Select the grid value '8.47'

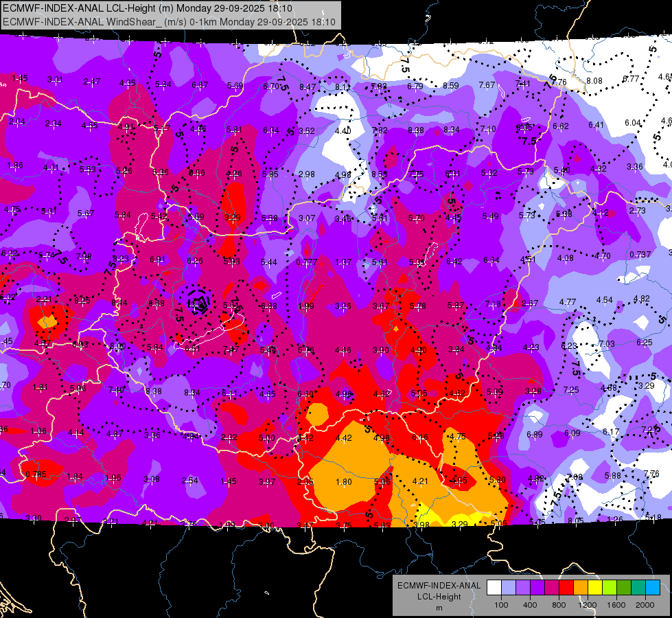coord(308,87)
